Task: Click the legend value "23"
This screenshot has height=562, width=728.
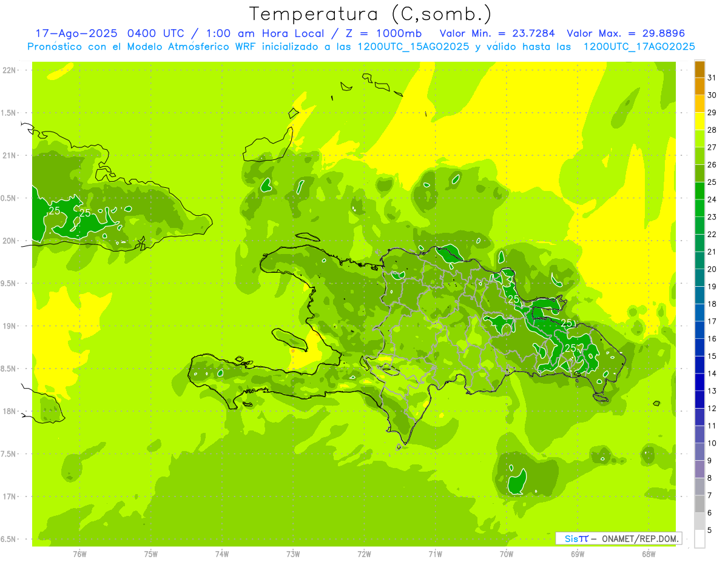Action: [x=712, y=217]
